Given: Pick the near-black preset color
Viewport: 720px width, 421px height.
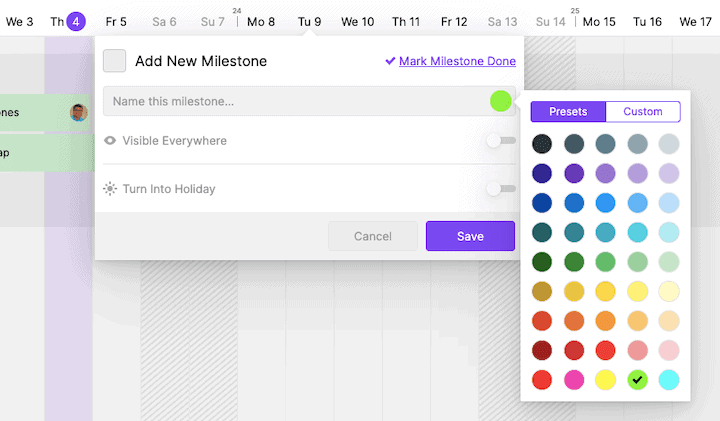Looking at the screenshot, I should pyautogui.click(x=542, y=144).
